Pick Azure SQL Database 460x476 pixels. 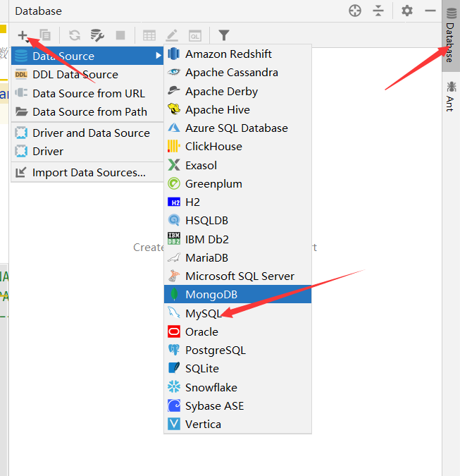[237, 128]
